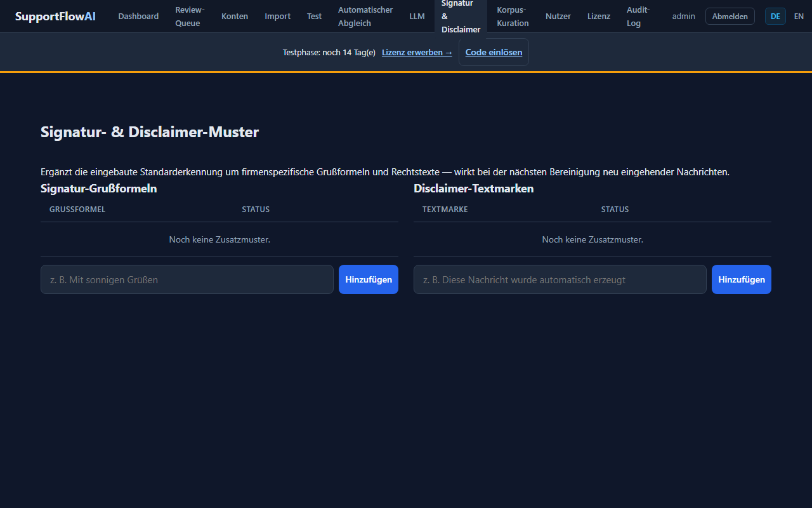Image resolution: width=812 pixels, height=508 pixels.
Task: Click the admin user label
Action: tap(684, 17)
